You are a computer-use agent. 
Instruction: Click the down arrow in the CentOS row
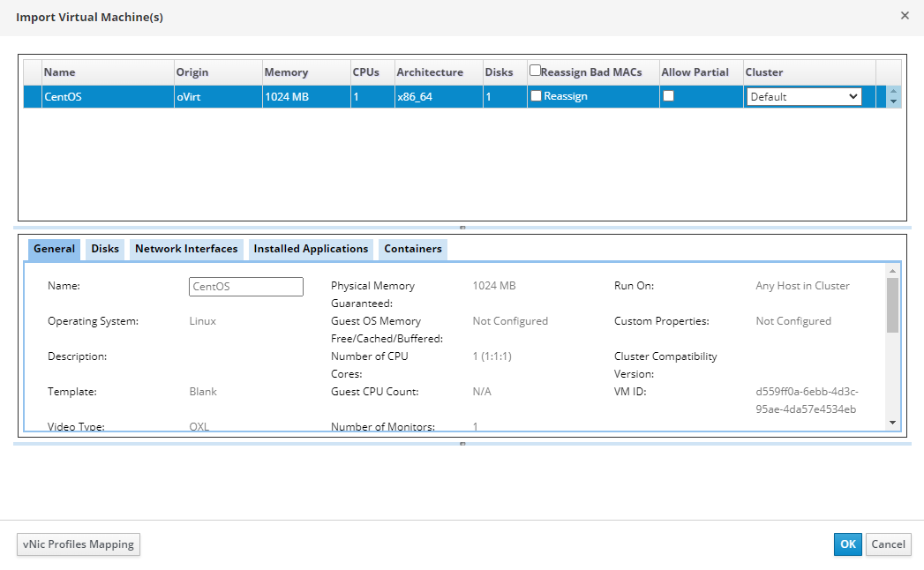893,101
